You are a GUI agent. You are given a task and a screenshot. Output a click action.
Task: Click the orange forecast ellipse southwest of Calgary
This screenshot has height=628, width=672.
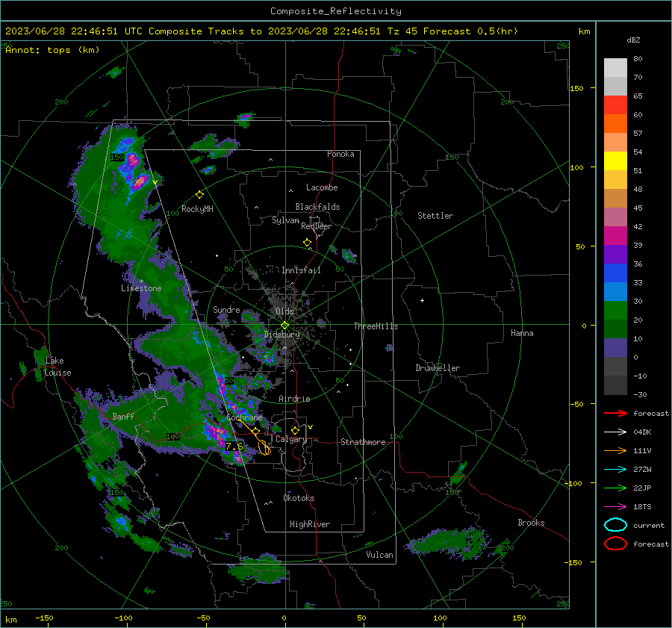(x=265, y=448)
